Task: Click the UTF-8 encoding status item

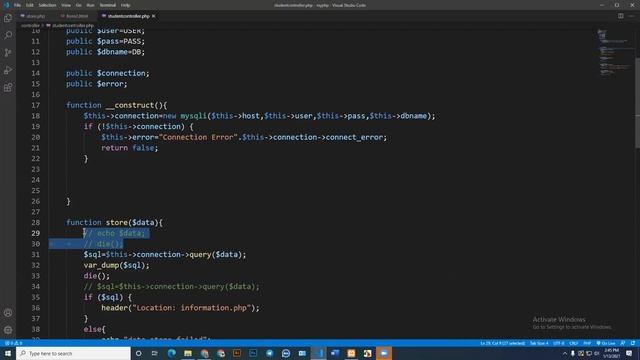Action: 559,343
